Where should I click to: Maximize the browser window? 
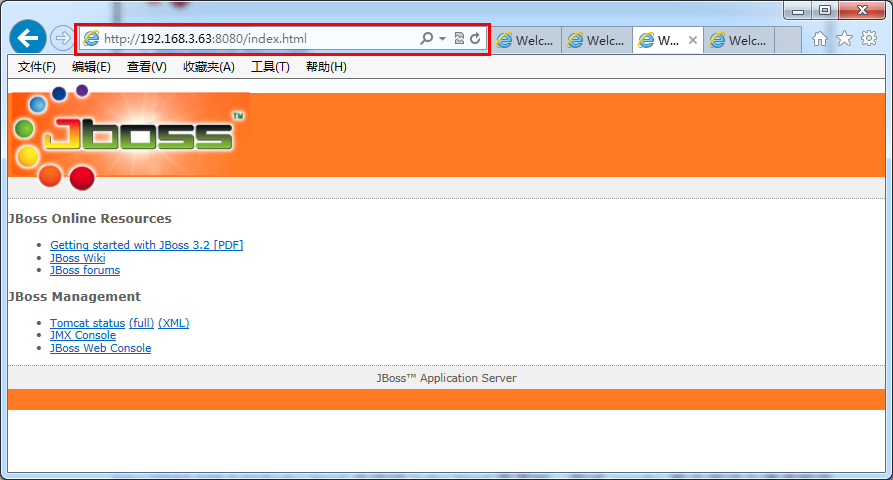(825, 10)
